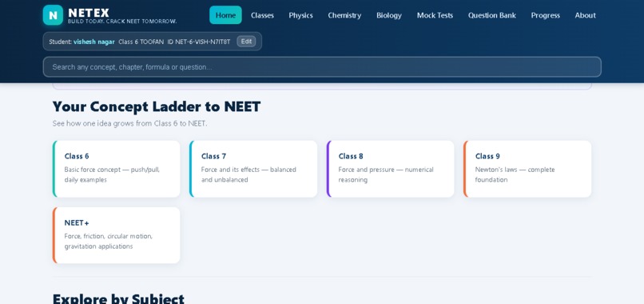Open the Physics nav item
The width and height of the screenshot is (644, 304).
tap(300, 15)
